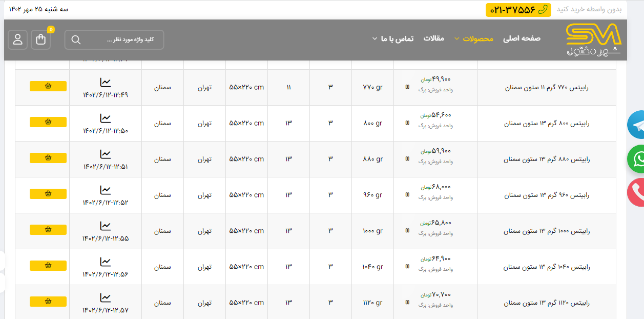
Task: Click the شهر مفتول SM logo
Action: pyautogui.click(x=593, y=39)
